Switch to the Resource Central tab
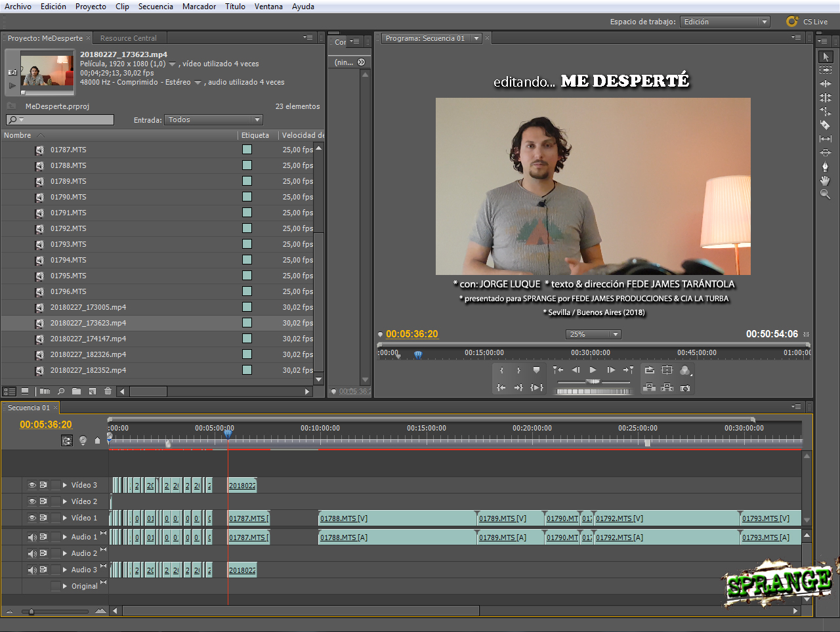The height and width of the screenshot is (632, 840). (x=129, y=38)
